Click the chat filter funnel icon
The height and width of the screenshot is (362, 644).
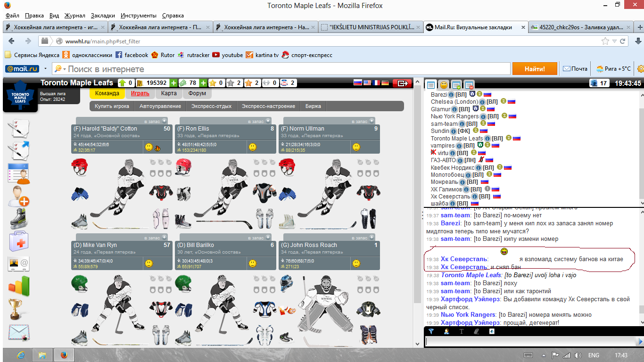431,331
